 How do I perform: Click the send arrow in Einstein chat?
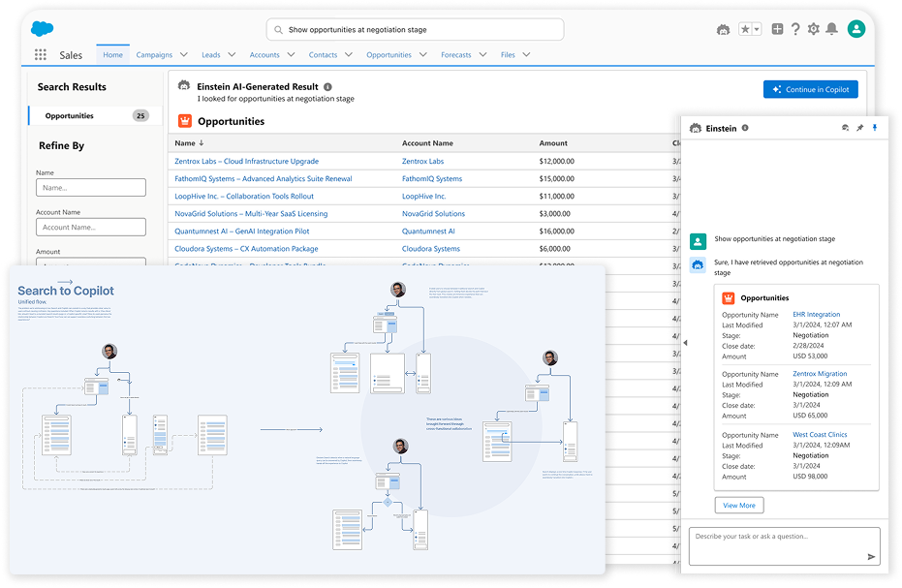pyautogui.click(x=871, y=557)
